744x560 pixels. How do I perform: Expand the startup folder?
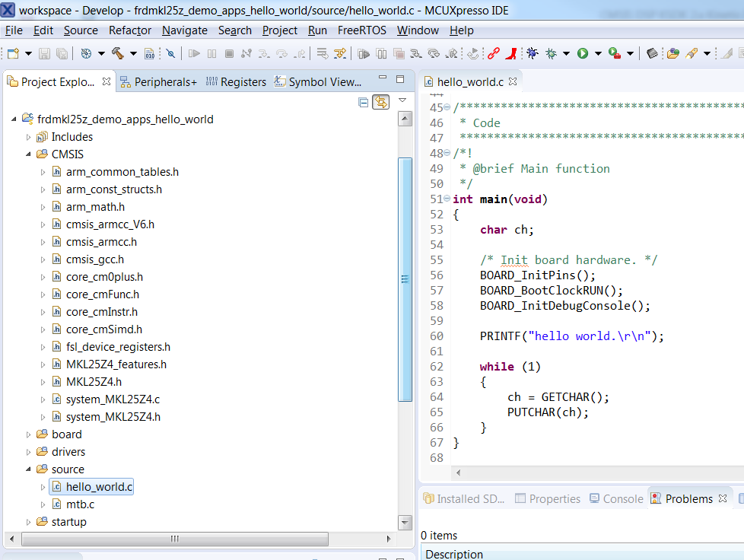(x=28, y=522)
